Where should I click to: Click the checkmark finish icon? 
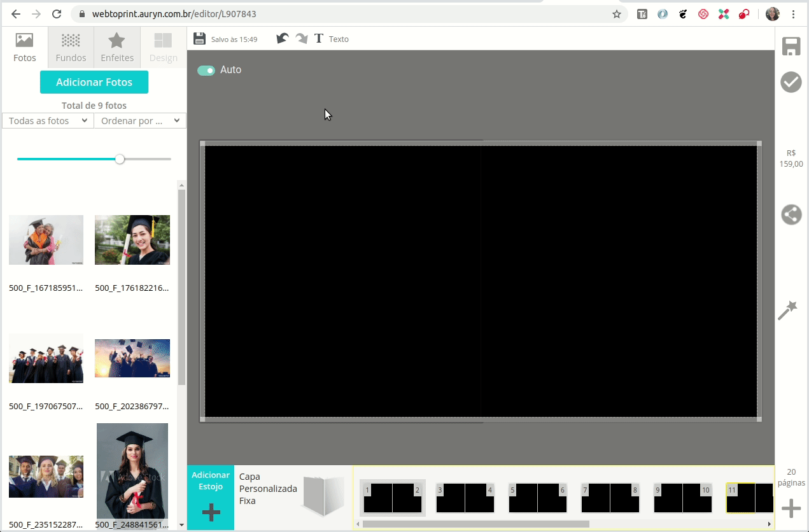click(x=791, y=82)
